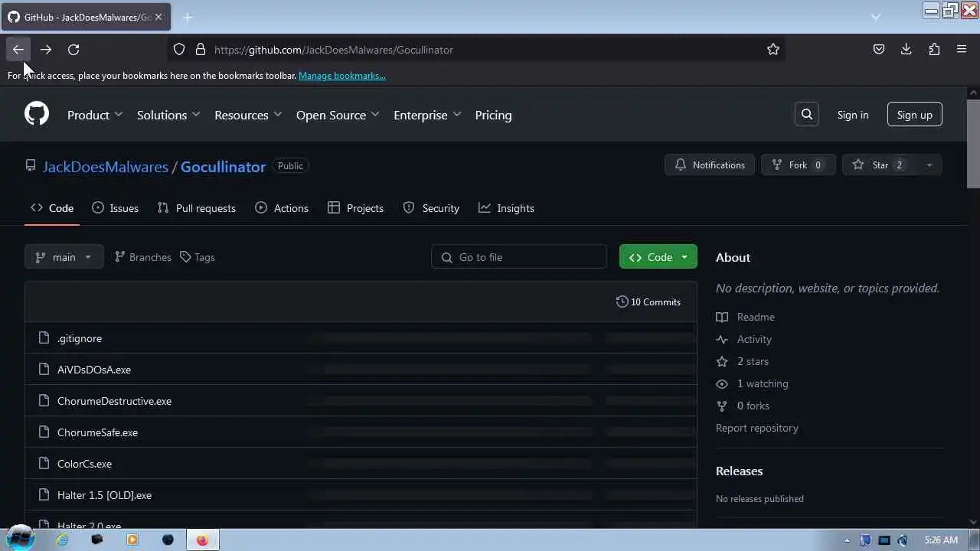980x551 pixels.
Task: Open Halter 1.5 [OLD].exe file
Action: click(x=104, y=495)
